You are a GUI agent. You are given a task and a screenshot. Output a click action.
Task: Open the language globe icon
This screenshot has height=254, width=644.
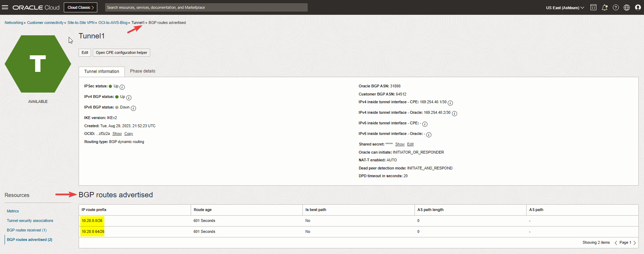pos(627,7)
